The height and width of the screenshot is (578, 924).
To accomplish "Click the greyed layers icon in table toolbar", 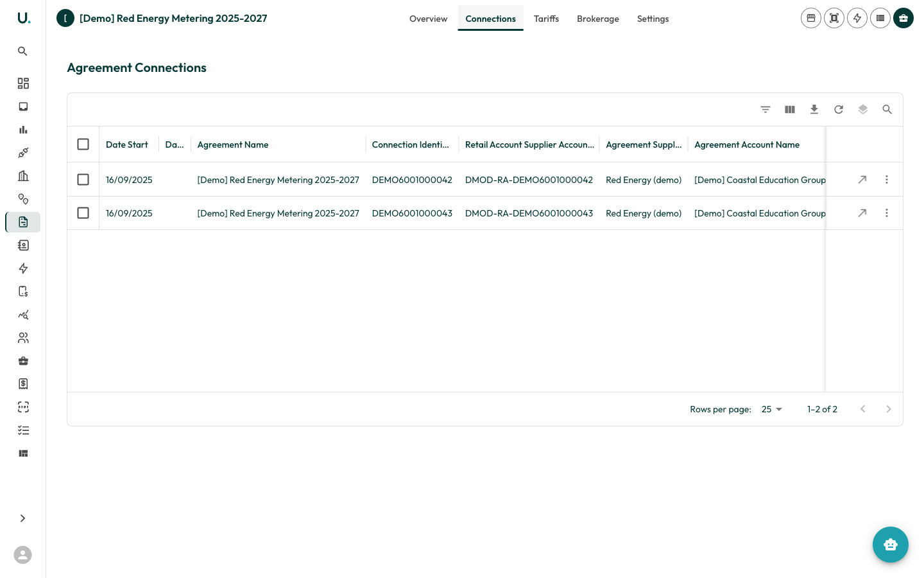I will [x=863, y=110].
